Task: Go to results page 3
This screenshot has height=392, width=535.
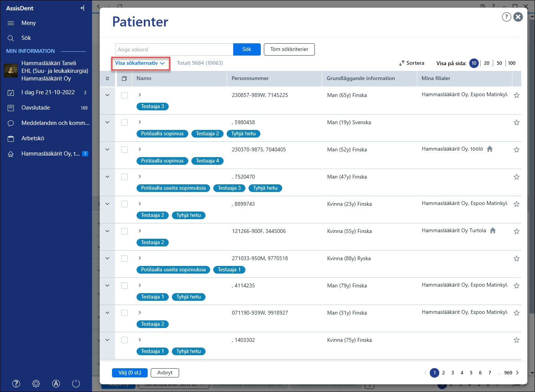Action: [453, 372]
